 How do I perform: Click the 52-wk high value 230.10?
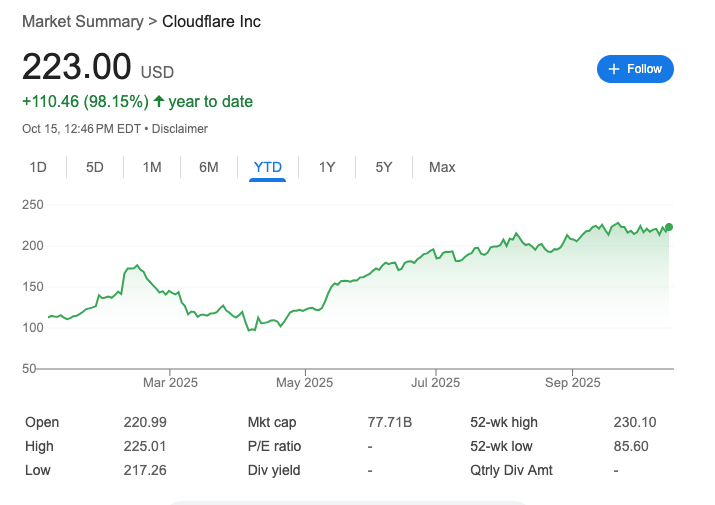click(x=633, y=423)
